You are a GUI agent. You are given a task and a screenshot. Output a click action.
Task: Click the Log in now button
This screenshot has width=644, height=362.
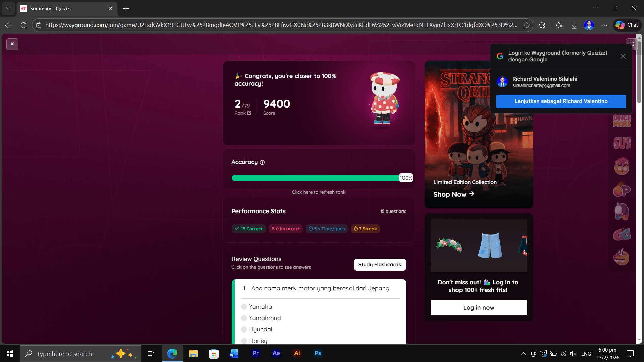(479, 308)
